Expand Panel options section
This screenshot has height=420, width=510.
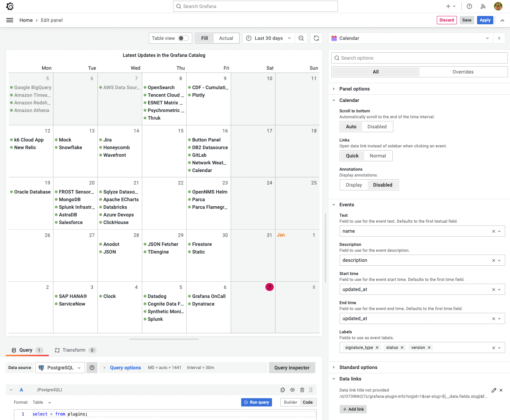[355, 89]
